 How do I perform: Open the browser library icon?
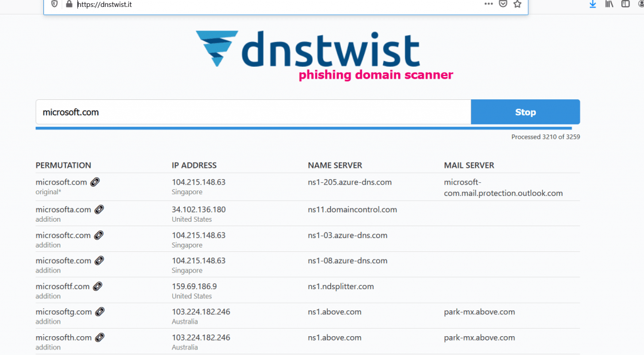pyautogui.click(x=609, y=4)
